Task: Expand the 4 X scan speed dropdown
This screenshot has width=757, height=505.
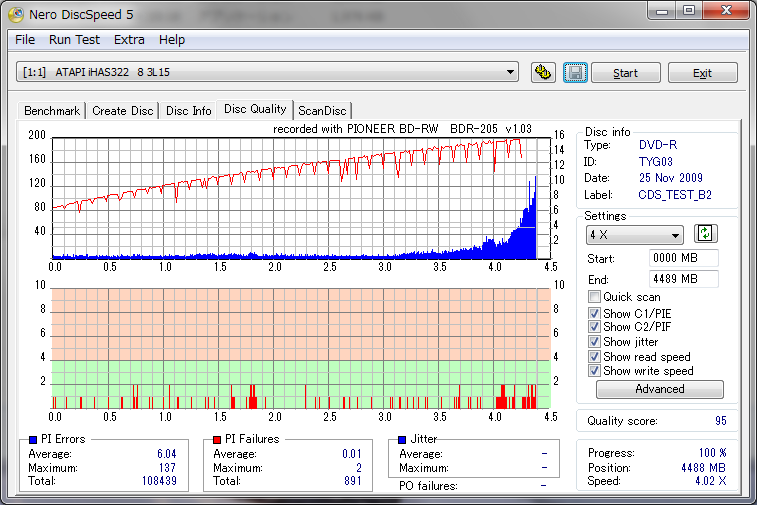Action: (x=634, y=235)
